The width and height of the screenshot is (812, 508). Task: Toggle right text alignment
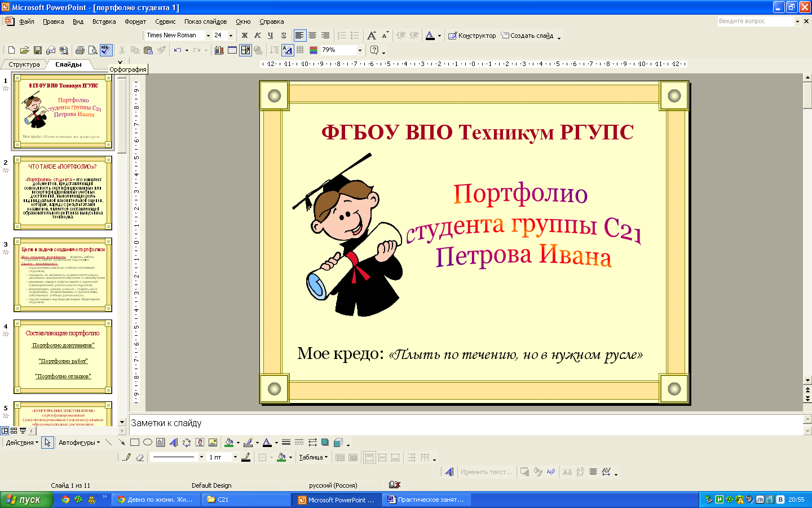(325, 36)
